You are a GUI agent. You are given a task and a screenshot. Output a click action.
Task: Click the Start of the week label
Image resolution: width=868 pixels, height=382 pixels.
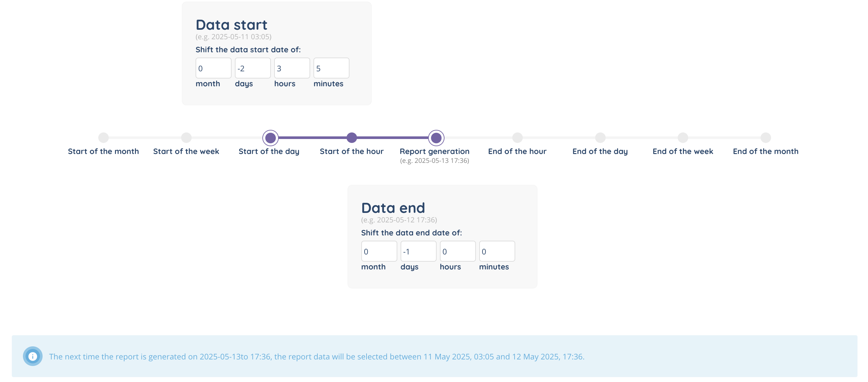[x=186, y=151]
